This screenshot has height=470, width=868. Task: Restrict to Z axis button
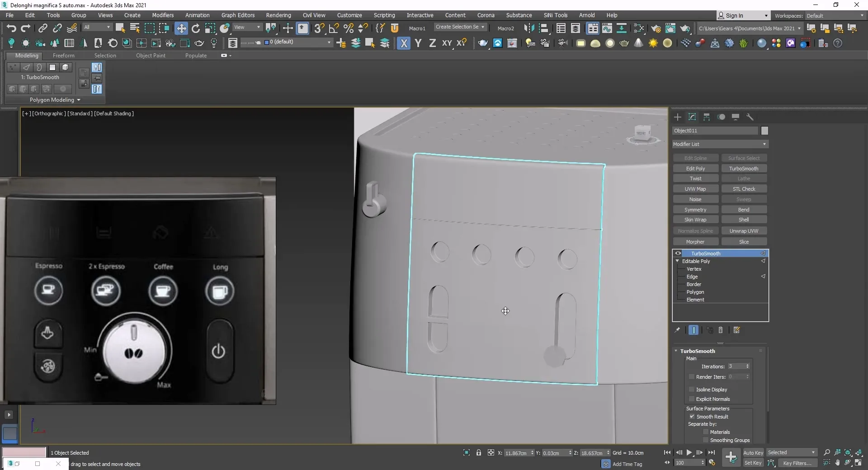(433, 43)
